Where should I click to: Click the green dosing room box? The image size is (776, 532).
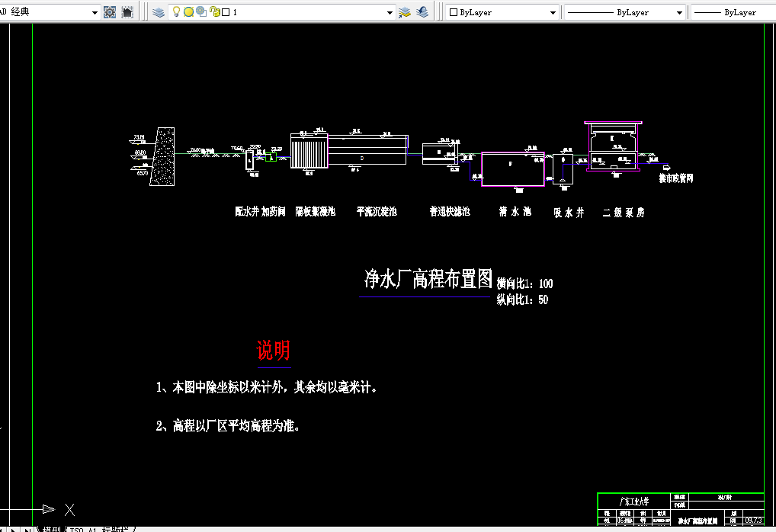coord(271,157)
